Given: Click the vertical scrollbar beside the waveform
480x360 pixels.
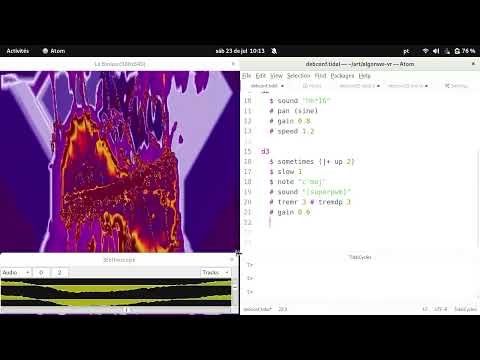Looking at the screenshot, I should [x=235, y=292].
